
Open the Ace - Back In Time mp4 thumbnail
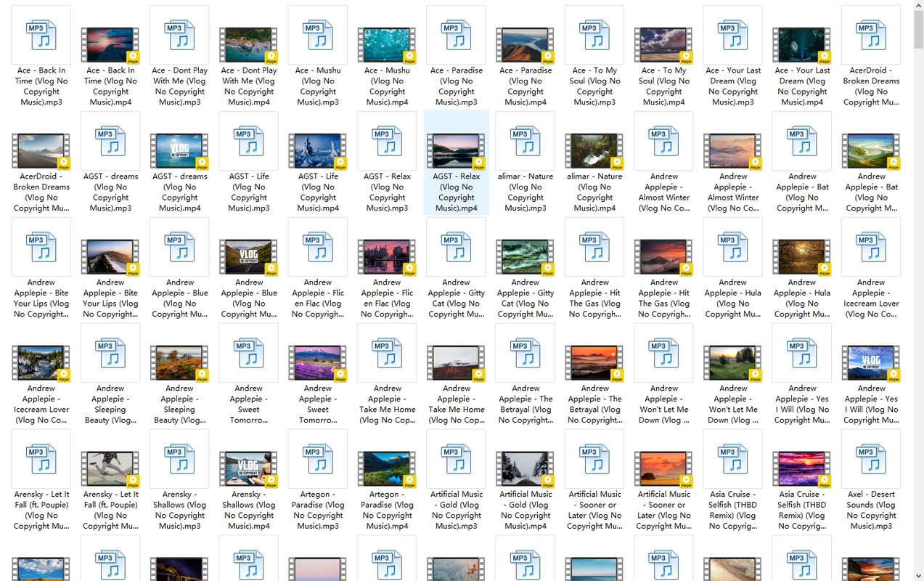coord(110,45)
